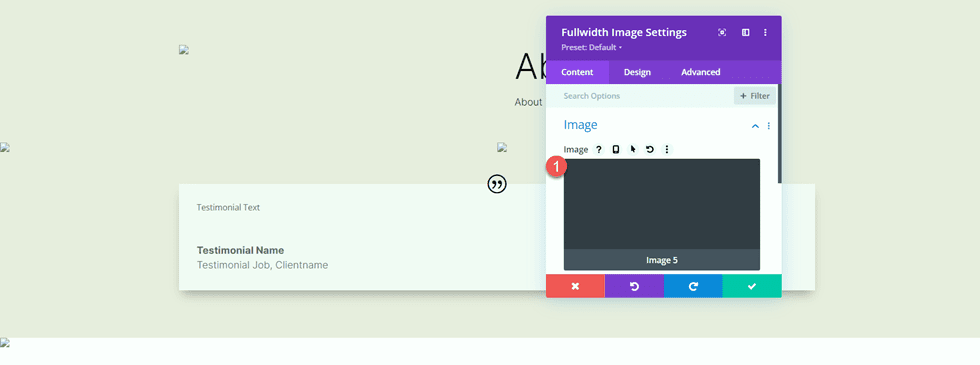Collapse the Image section chevron
Viewport: 980px width, 365px height.
pyautogui.click(x=755, y=126)
